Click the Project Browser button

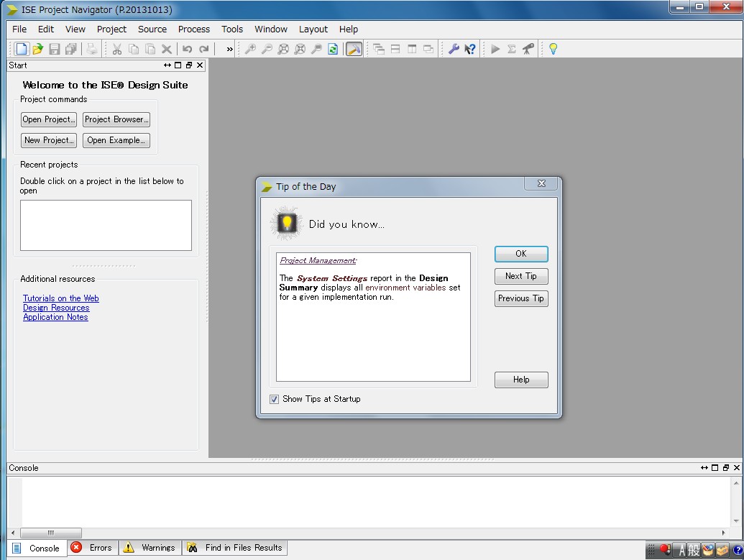pos(116,119)
